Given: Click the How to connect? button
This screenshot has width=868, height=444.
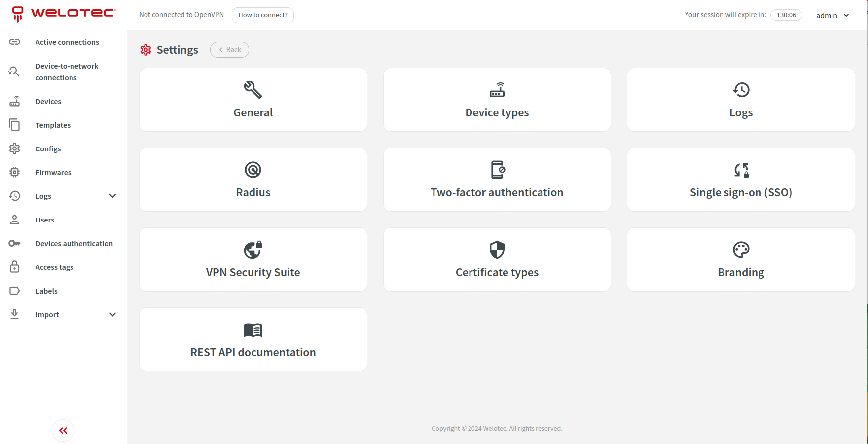Looking at the screenshot, I should [262, 15].
